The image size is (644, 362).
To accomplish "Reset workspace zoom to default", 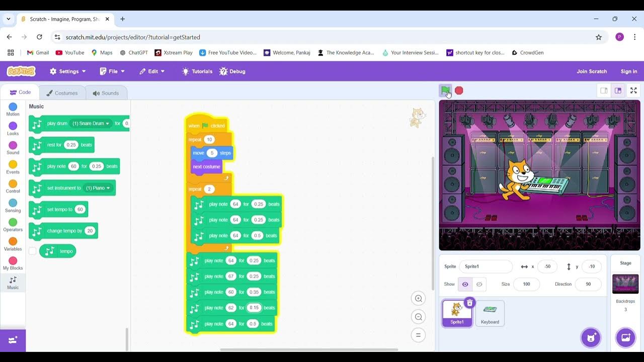I will (418, 335).
